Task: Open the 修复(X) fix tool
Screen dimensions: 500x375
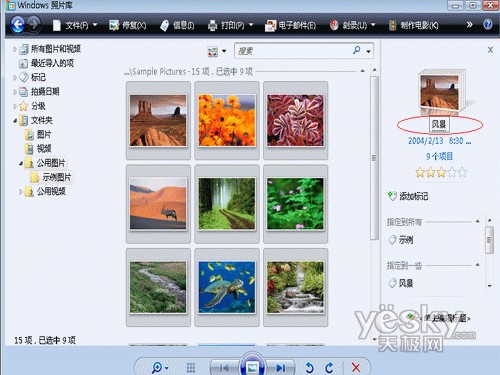Action: tap(128, 25)
